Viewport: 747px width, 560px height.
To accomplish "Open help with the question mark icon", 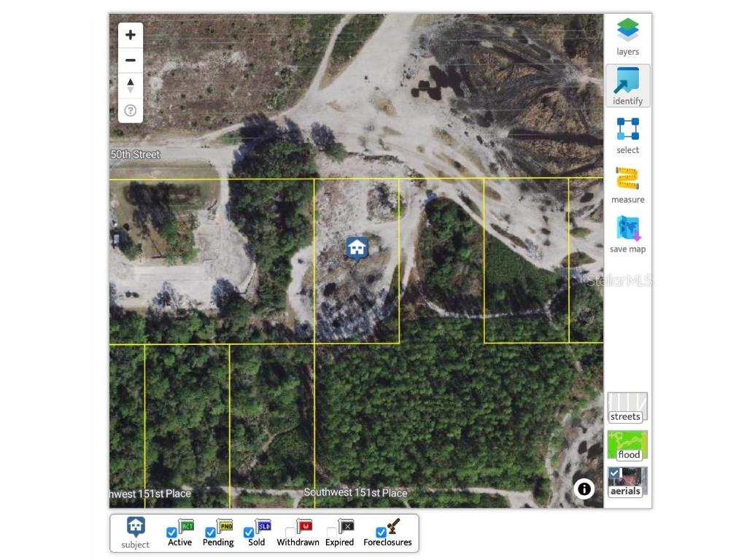I will [x=130, y=110].
